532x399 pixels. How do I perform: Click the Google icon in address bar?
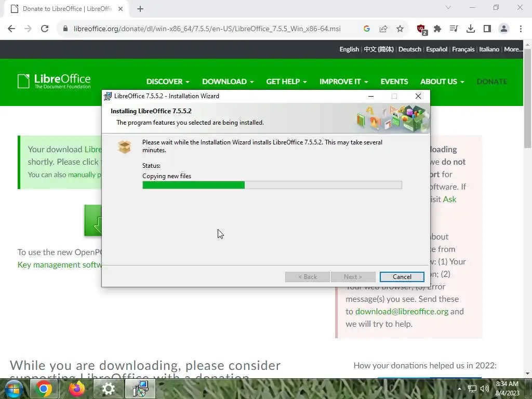[x=367, y=29]
